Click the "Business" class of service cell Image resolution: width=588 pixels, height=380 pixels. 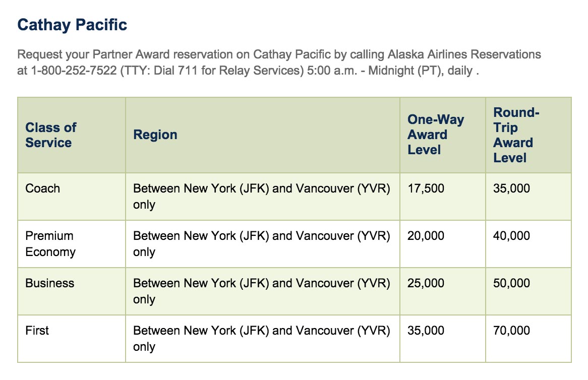[50, 283]
